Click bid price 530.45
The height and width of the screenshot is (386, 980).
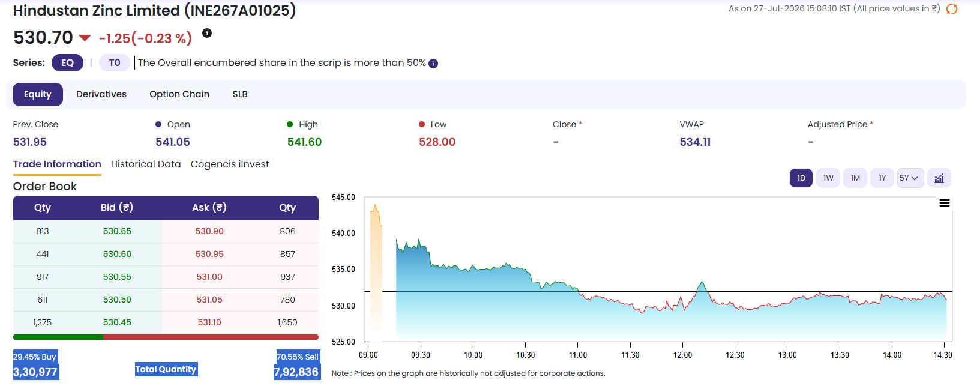[x=117, y=322]
